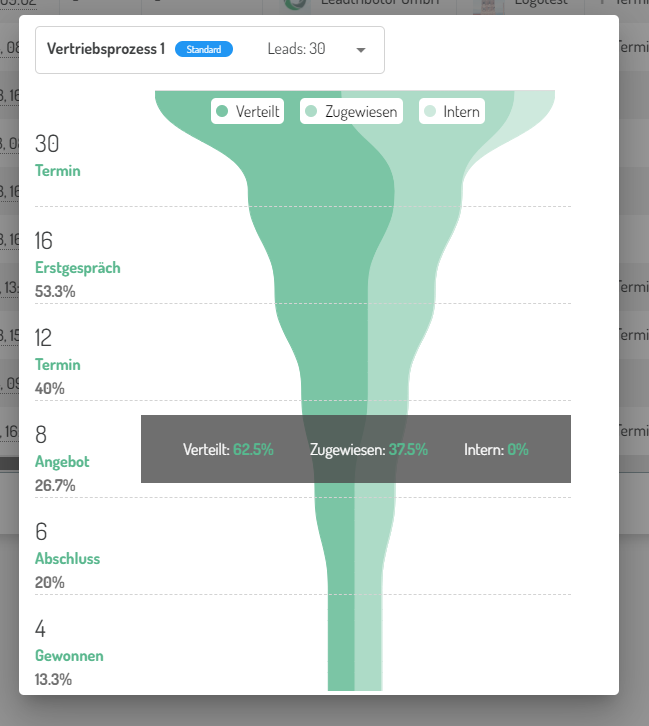Click the Gewonnen count number 4
Image resolution: width=649 pixels, height=726 pixels.
pyautogui.click(x=41, y=630)
